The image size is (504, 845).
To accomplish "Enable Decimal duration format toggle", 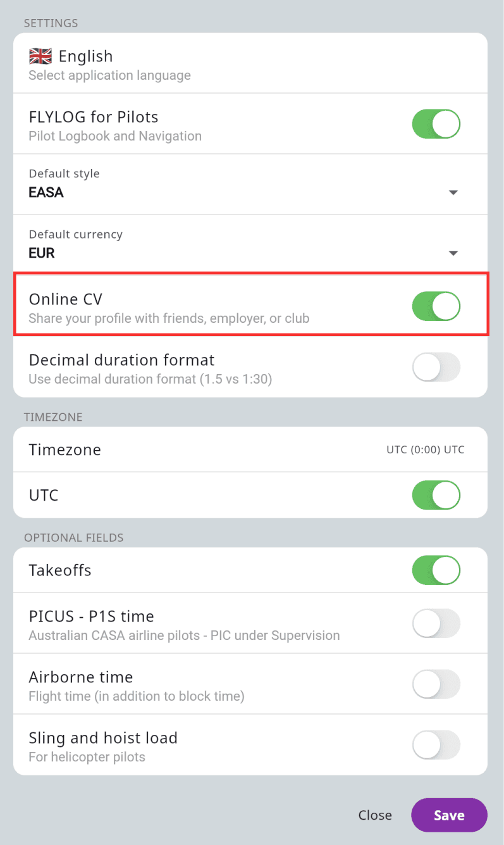I will [436, 366].
